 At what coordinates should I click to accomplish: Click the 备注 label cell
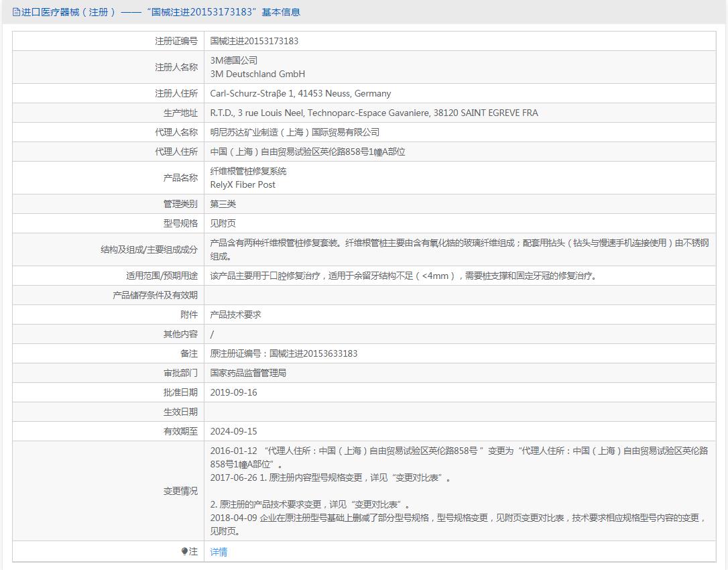pyautogui.click(x=108, y=353)
